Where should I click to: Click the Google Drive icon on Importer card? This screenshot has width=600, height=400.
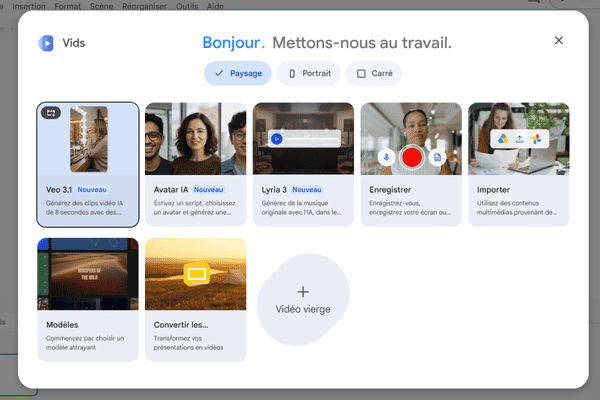(x=503, y=139)
